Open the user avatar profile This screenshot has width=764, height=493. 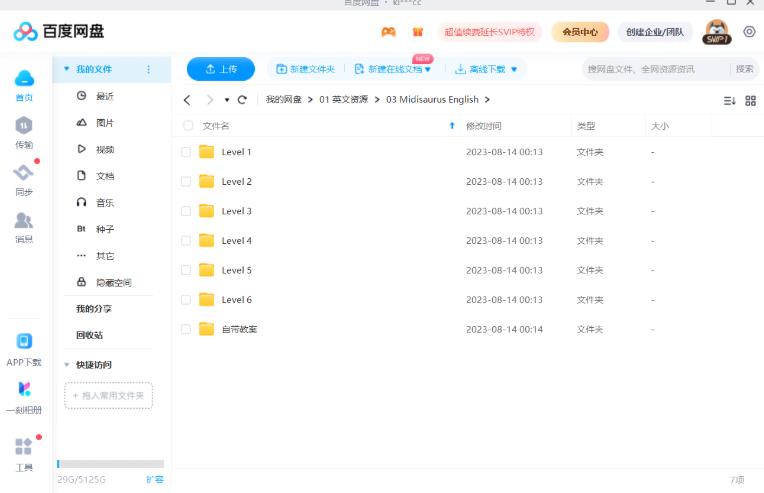[x=717, y=32]
